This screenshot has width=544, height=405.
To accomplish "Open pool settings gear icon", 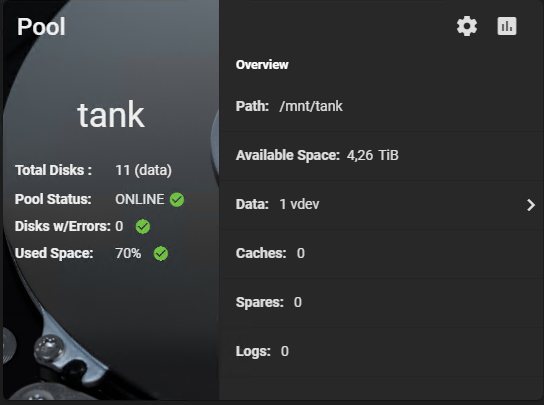I will [x=467, y=26].
